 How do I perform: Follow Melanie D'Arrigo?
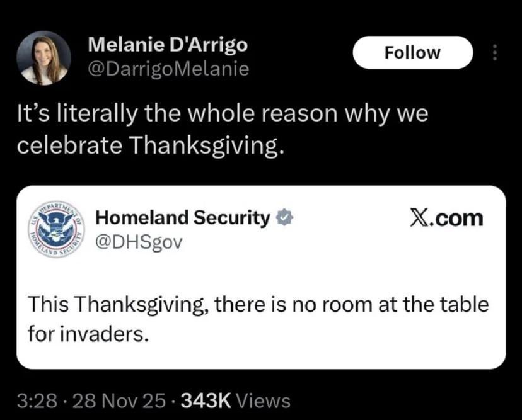pos(412,53)
